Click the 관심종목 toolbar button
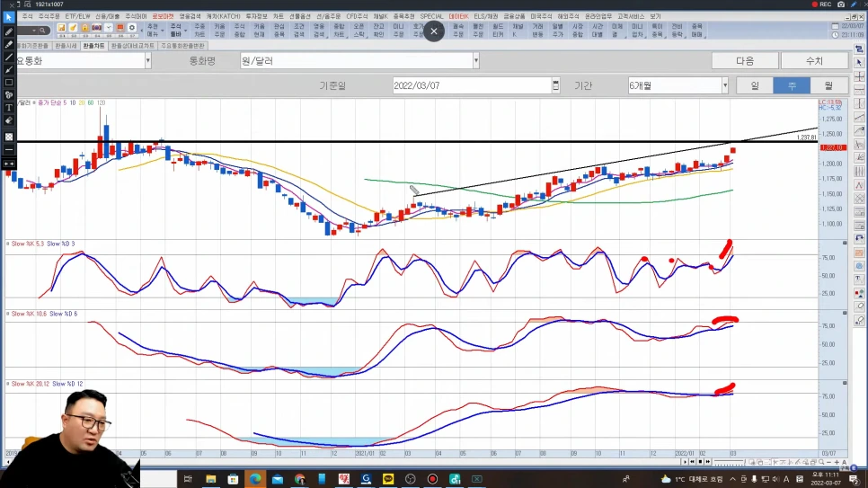Viewport: 868px width, 488px height. click(279, 30)
